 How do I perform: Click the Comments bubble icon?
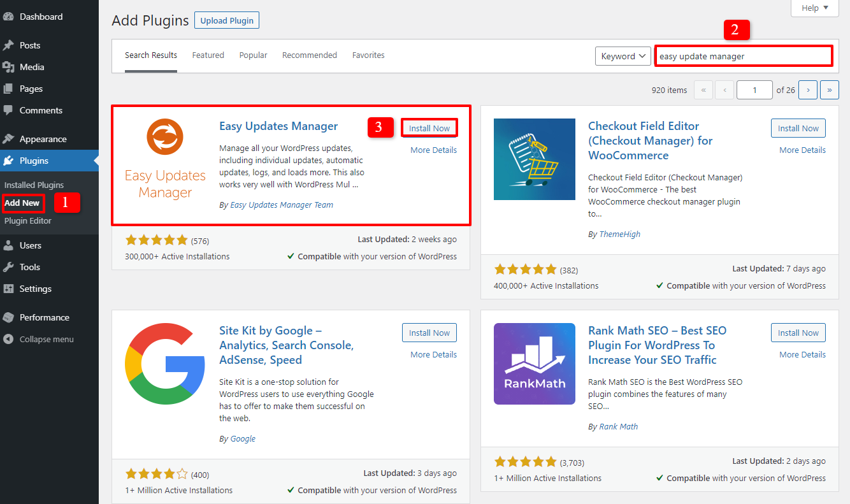click(x=8, y=110)
